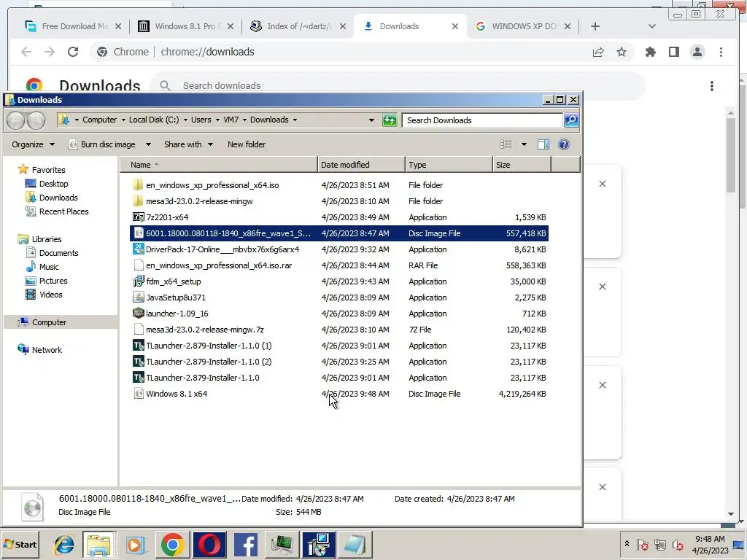This screenshot has height=560, width=747.
Task: Show hidden system tray icons
Action: pos(627,544)
